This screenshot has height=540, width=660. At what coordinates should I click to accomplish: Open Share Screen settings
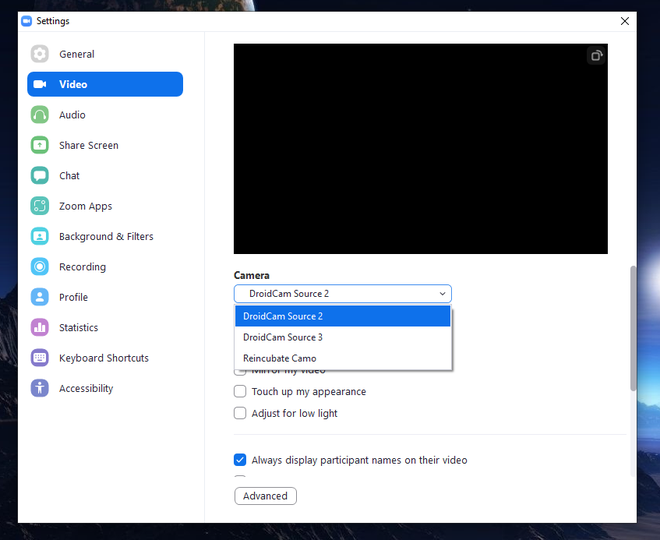[105, 145]
